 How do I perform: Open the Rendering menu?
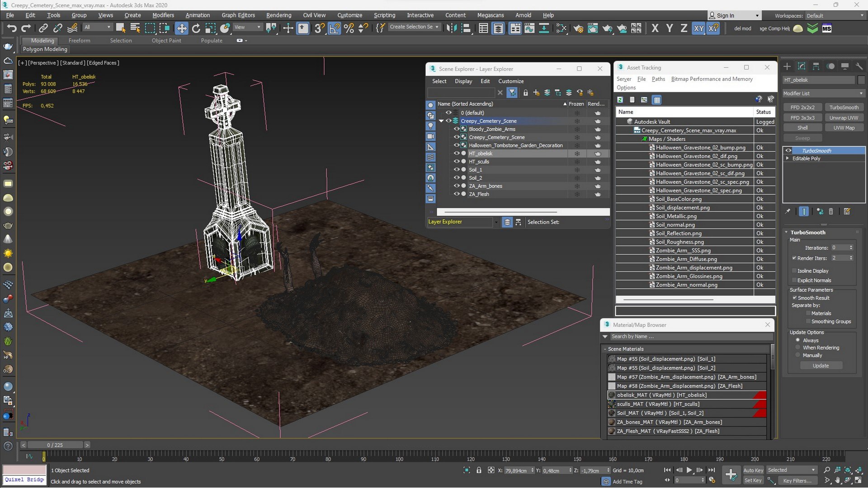point(278,15)
